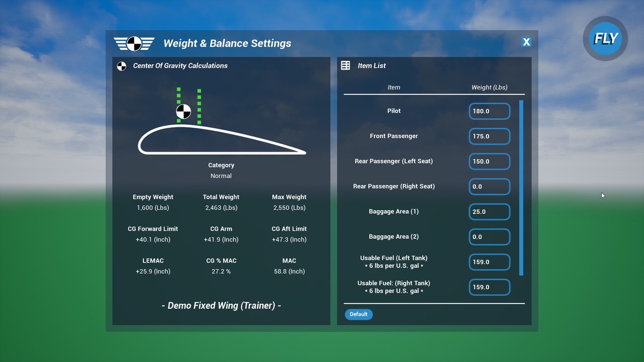
Task: Click the Item column header
Action: (394, 87)
